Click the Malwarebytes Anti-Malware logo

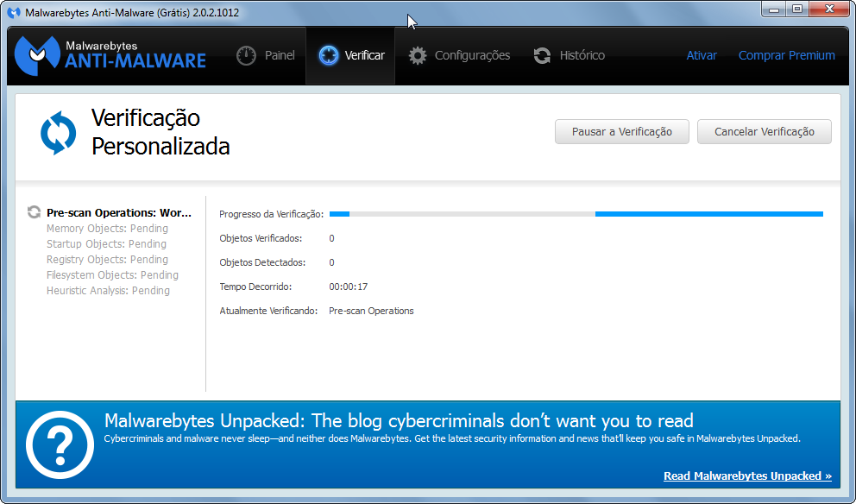110,55
